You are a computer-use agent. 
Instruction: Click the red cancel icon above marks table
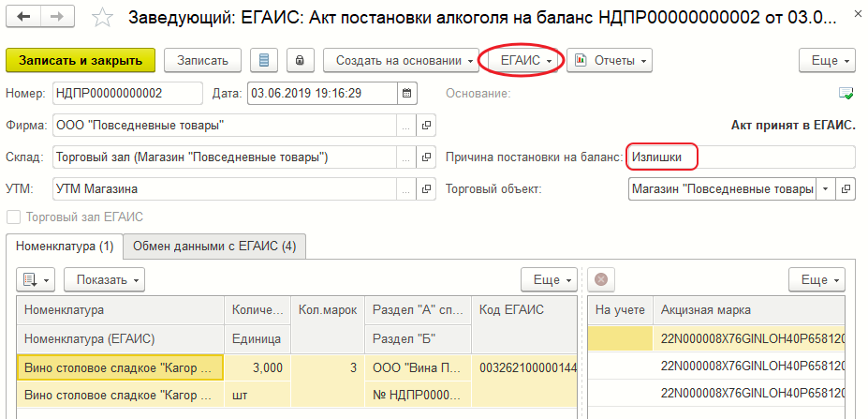pos(602,279)
